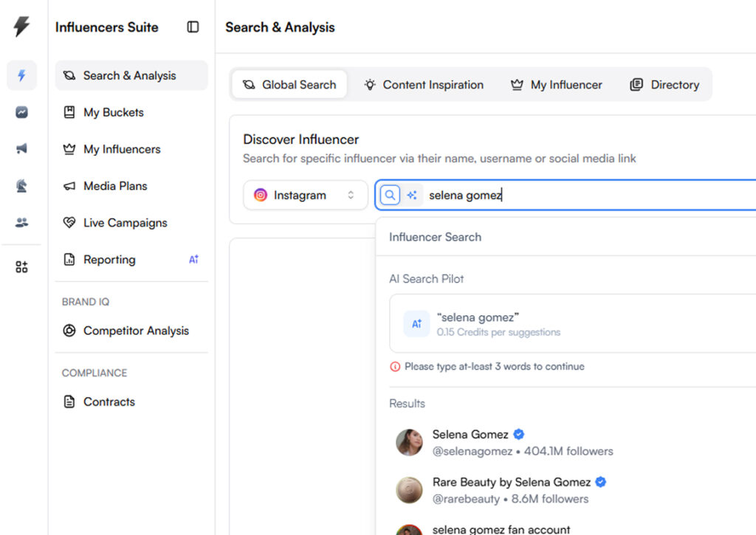
Task: Open Live Campaigns in sidebar
Action: (x=131, y=223)
